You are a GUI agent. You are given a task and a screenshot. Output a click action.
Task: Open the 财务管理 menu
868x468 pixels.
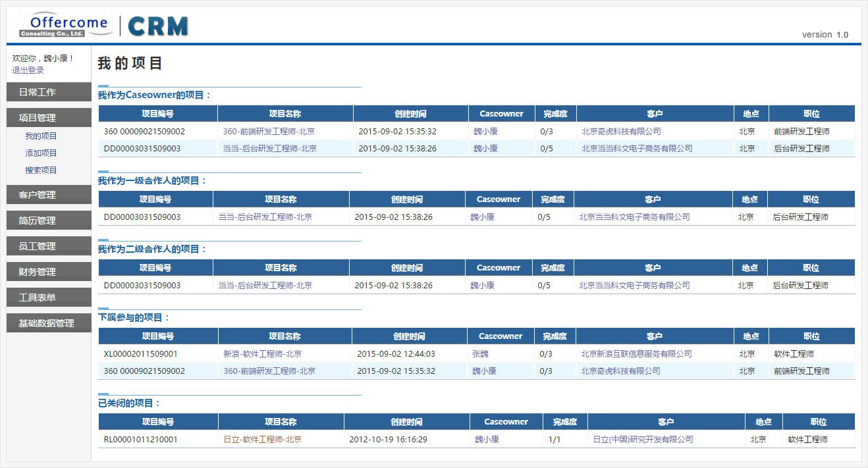coord(49,272)
